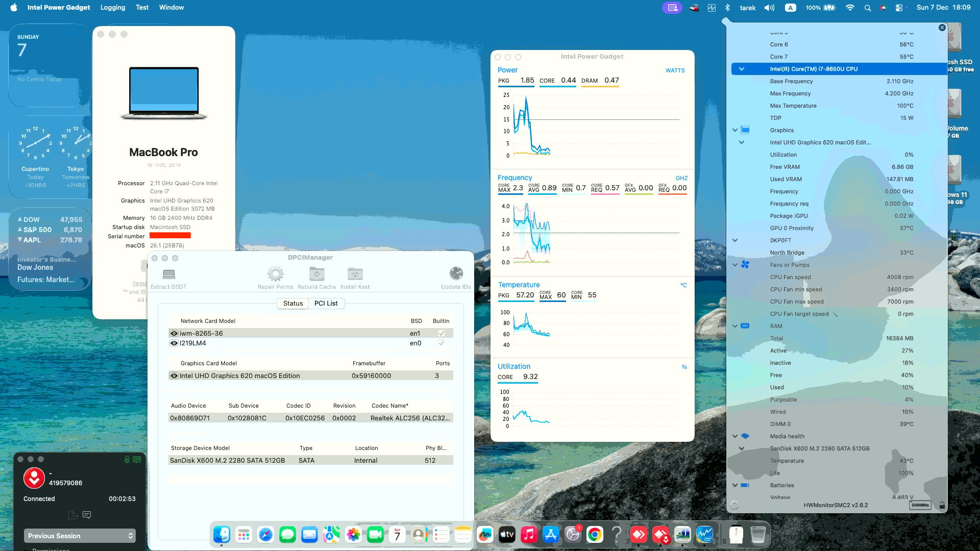This screenshot has width=980, height=551.
Task: Switch to the PCI List tab
Action: click(x=326, y=303)
